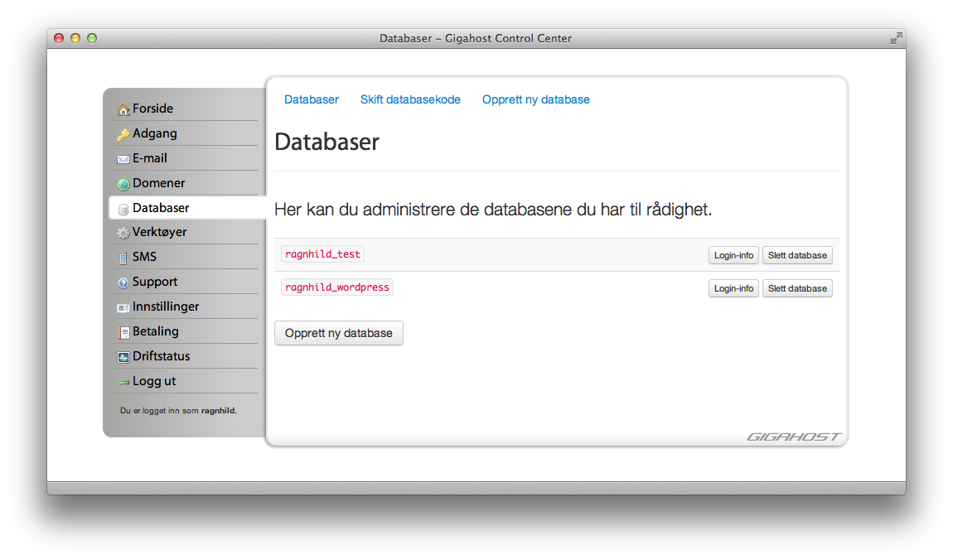The width and height of the screenshot is (953, 560).
Task: Click the ragnhild_wordpress database name
Action: click(x=337, y=287)
